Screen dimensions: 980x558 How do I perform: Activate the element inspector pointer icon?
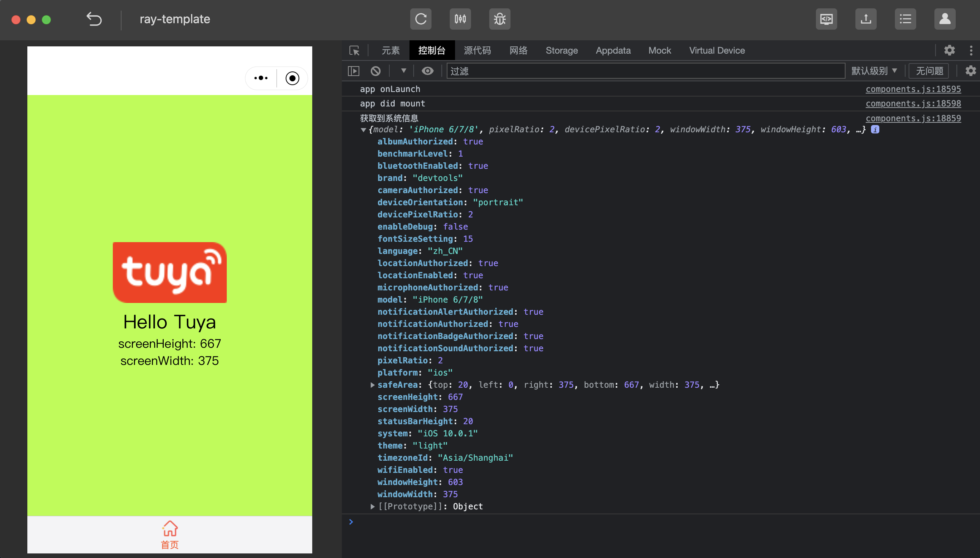(x=354, y=50)
